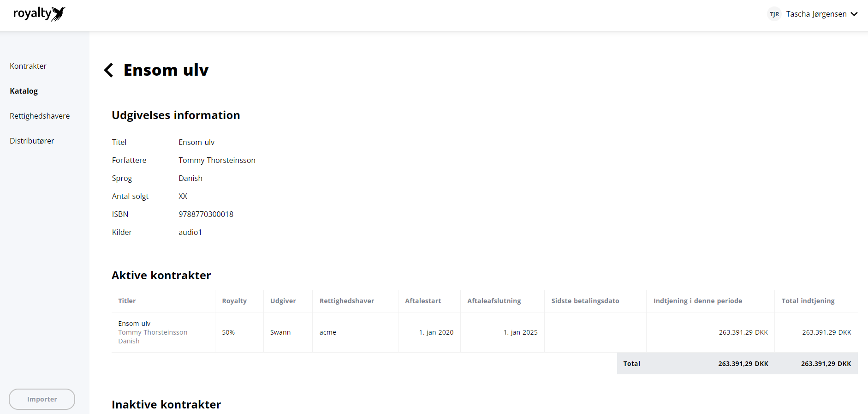This screenshot has height=414, width=868.
Task: Click the audio1 source value
Action: tap(190, 232)
